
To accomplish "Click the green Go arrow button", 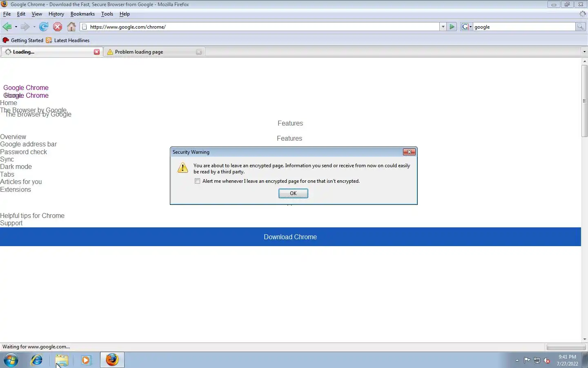I will (452, 27).
